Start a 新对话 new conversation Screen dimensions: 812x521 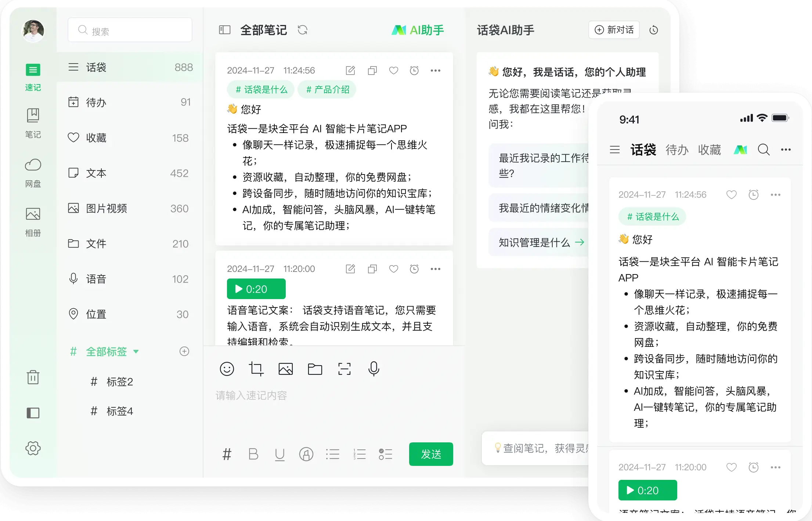point(614,30)
